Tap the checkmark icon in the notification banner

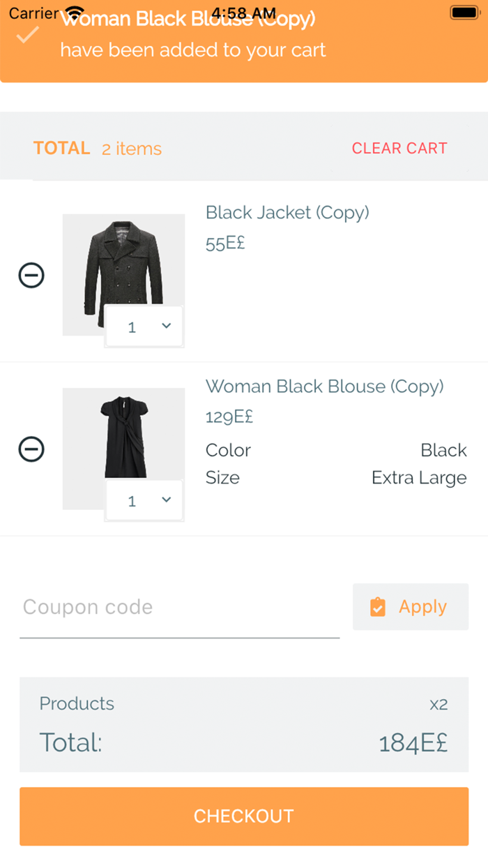point(28,33)
